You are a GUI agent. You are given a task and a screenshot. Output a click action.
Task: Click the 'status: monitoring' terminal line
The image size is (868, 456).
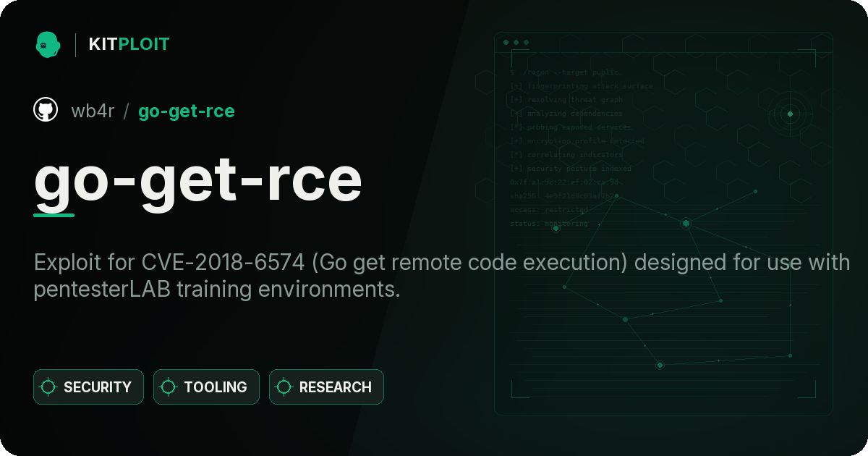(x=549, y=224)
